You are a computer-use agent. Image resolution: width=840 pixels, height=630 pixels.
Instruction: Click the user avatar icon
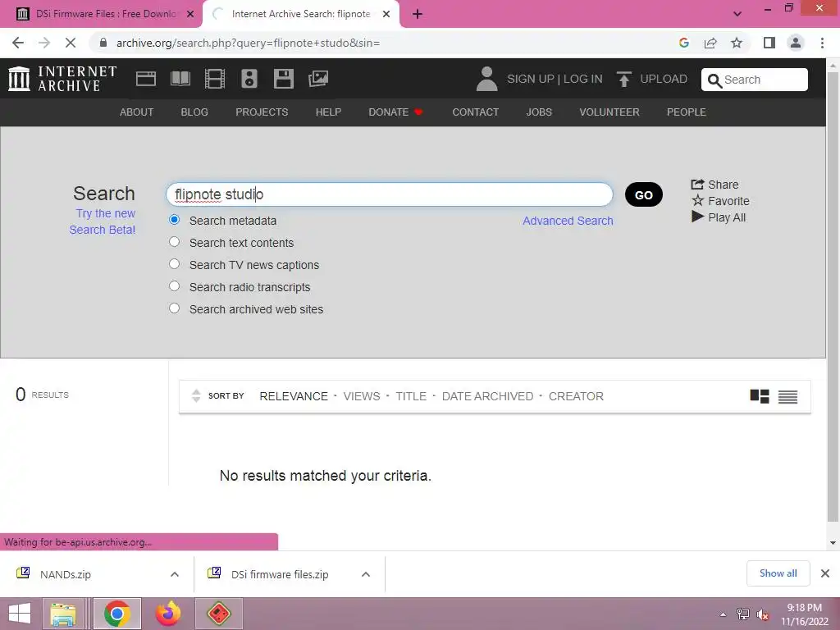(486, 79)
